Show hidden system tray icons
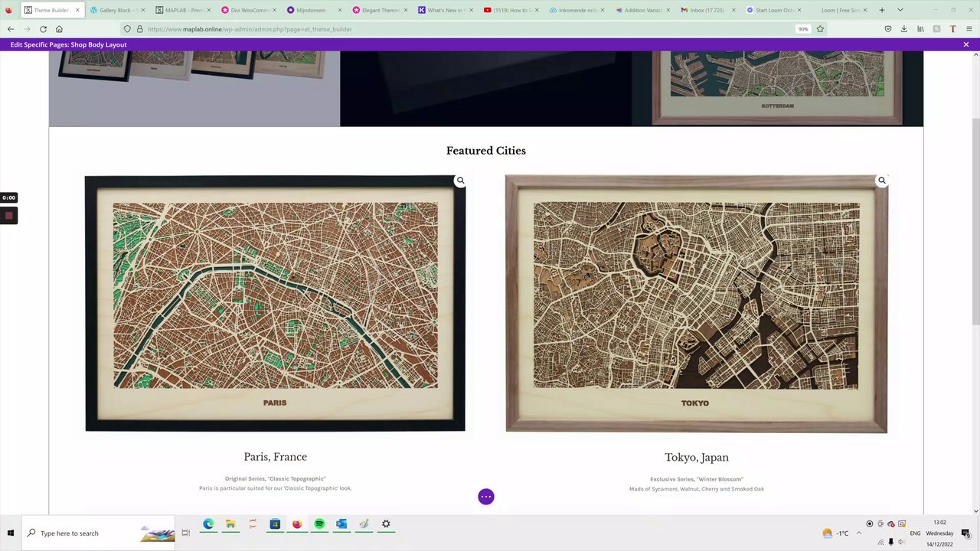 [x=859, y=533]
